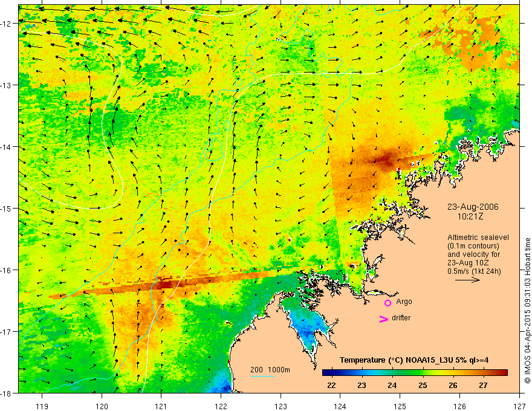
Task: Click the dark blue end of color bar
Action: pyautogui.click(x=327, y=373)
